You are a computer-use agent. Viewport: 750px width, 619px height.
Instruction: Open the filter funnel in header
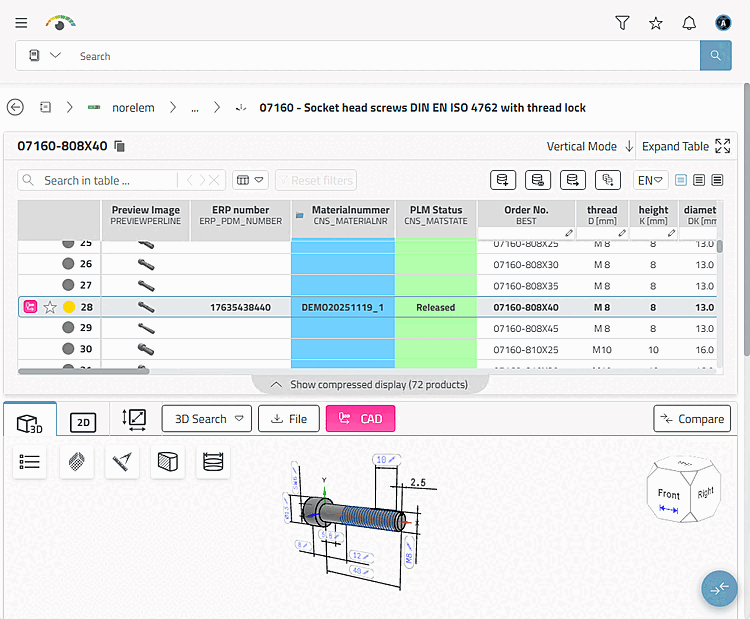(622, 22)
